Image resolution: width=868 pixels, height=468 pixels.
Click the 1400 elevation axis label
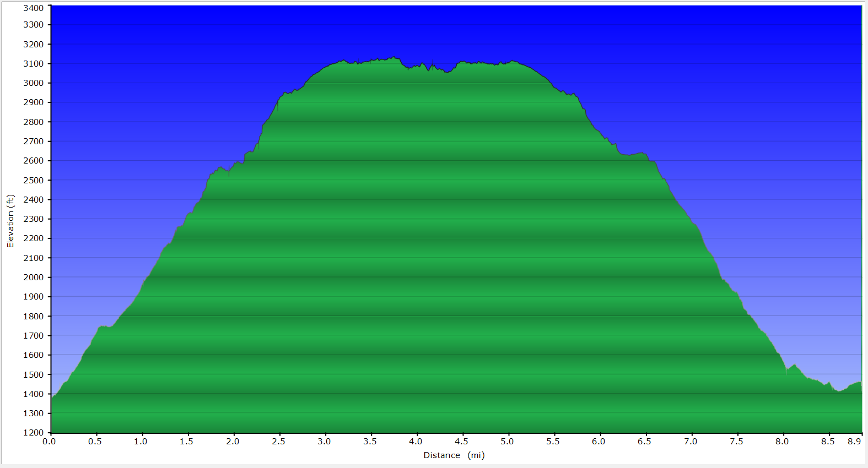33,394
